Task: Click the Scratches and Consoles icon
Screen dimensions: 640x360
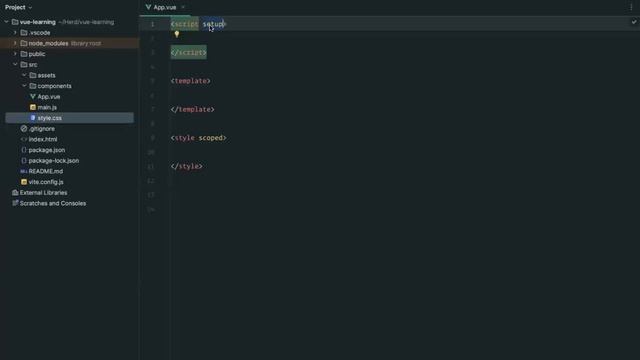Action: coord(15,203)
